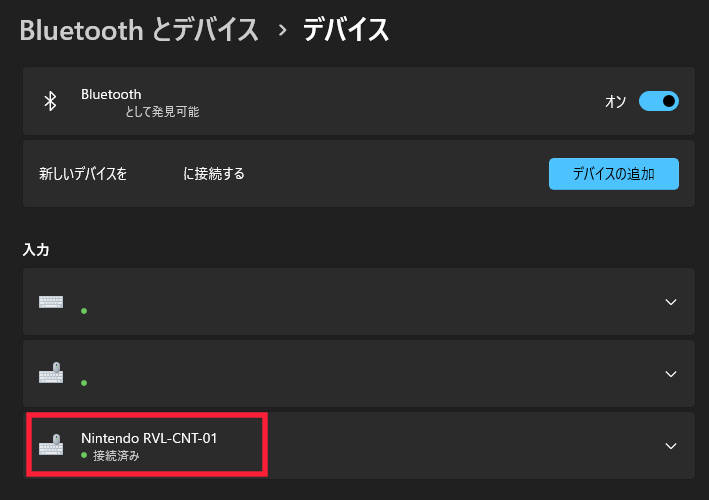Click the Bluetooth symbol icon
The width and height of the screenshot is (709, 500).
pyautogui.click(x=50, y=101)
